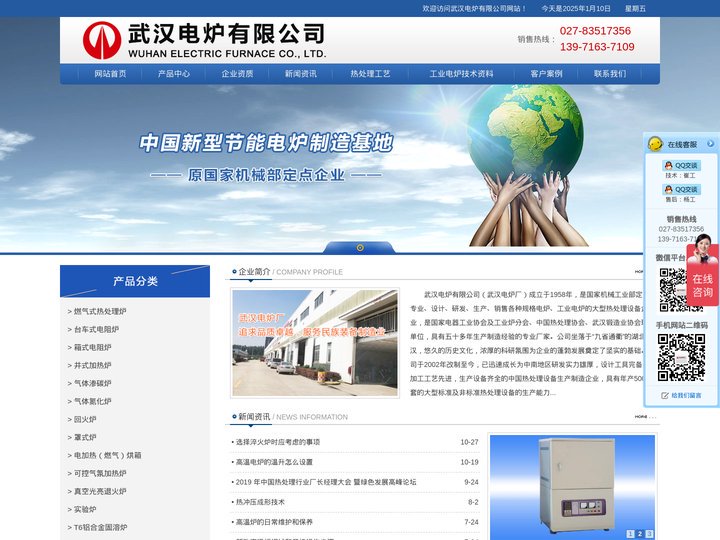Viewport: 720px width, 540px height.
Task: Click the 企业简介 section title
Action: click(x=254, y=272)
